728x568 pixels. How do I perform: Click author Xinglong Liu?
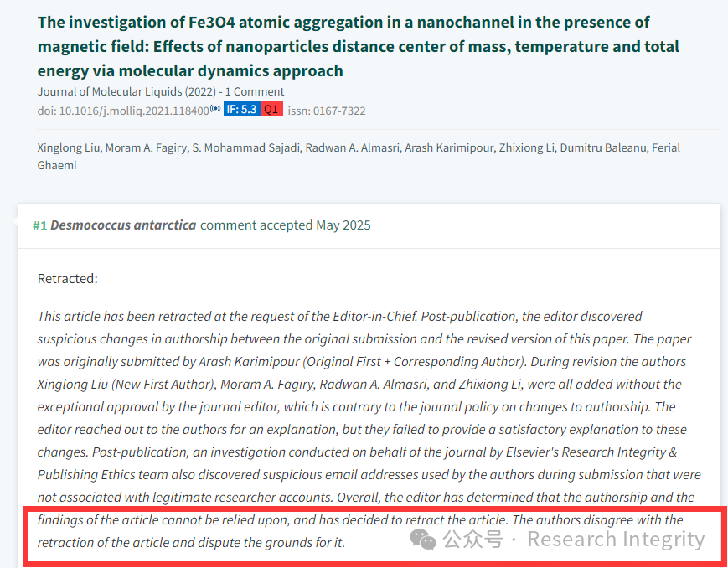[68, 148]
